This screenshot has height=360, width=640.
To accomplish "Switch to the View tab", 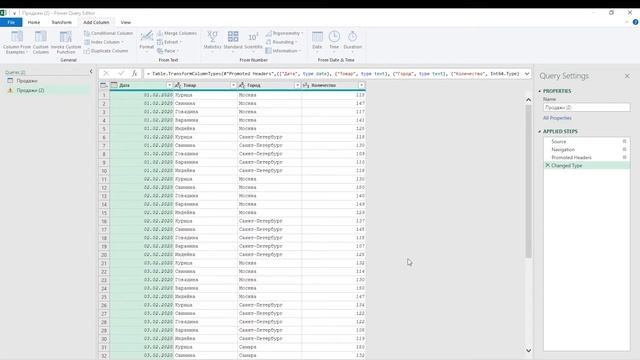I will tap(126, 22).
